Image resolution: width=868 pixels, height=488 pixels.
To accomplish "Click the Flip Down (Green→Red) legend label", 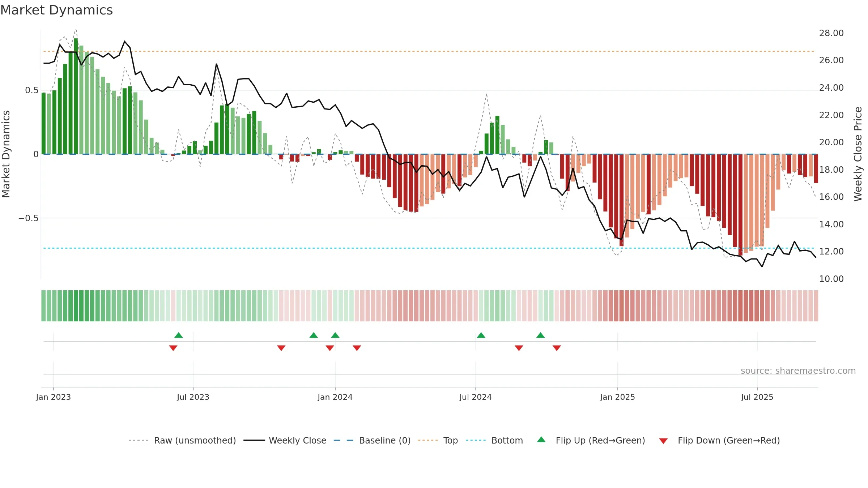I will [x=729, y=440].
